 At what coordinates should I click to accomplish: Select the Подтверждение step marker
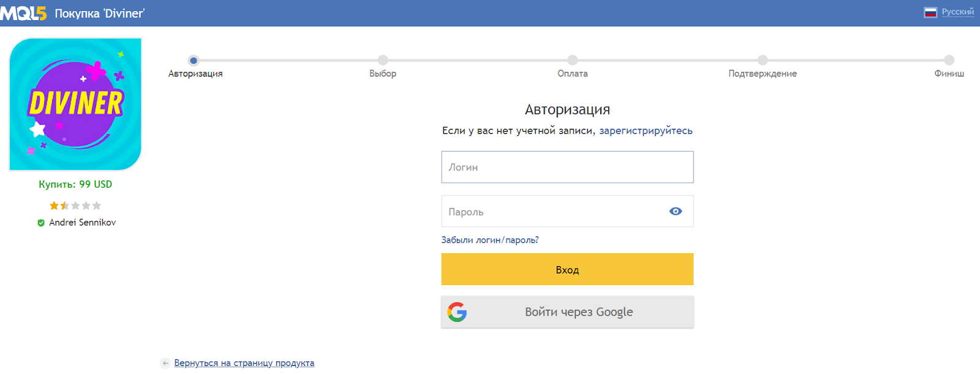pyautogui.click(x=763, y=60)
